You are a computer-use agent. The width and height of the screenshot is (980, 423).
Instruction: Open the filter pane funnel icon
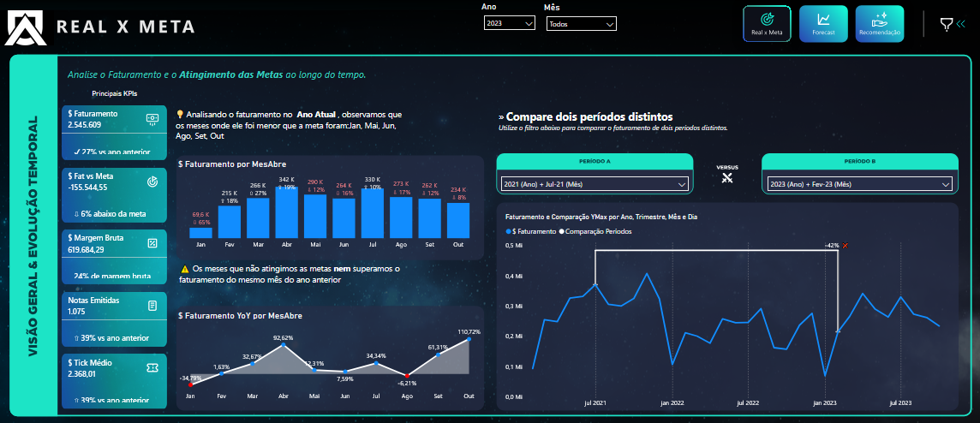coord(946,24)
